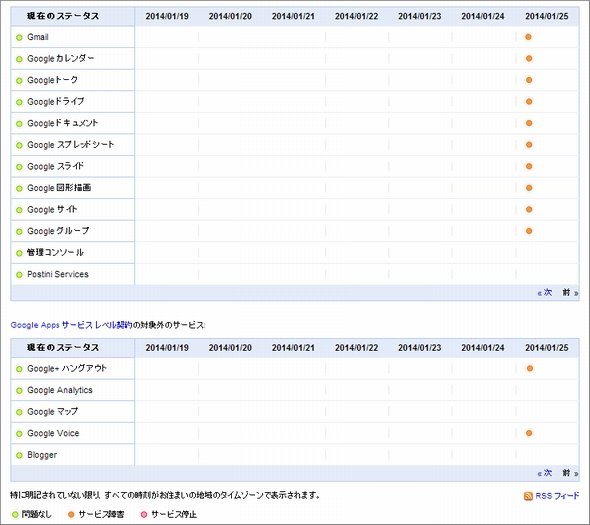
Task: Click the orange incident dot in the Gmail row
Action: click(x=528, y=37)
